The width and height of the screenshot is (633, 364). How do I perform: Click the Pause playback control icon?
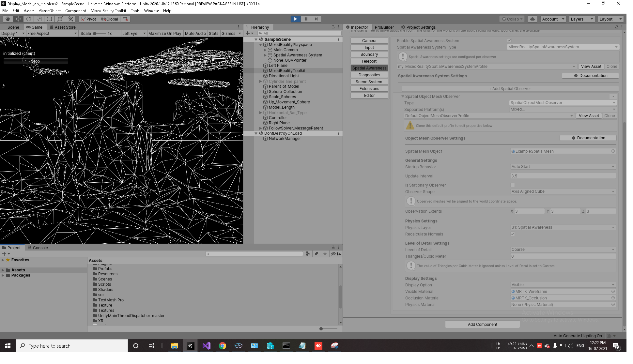tap(306, 19)
